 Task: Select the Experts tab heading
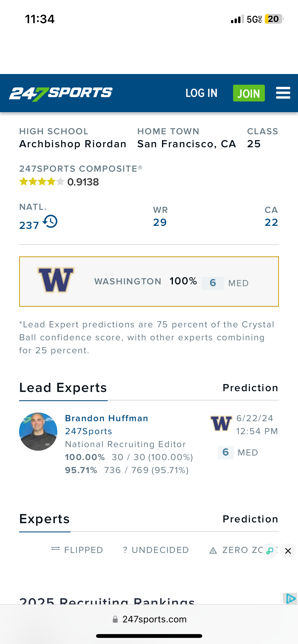[x=45, y=519]
